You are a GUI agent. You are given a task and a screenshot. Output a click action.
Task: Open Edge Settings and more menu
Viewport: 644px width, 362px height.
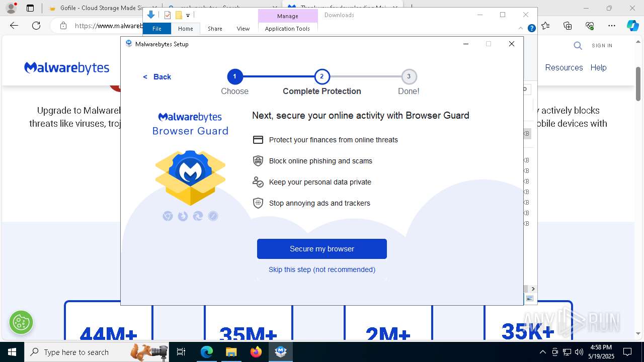pos(612,26)
